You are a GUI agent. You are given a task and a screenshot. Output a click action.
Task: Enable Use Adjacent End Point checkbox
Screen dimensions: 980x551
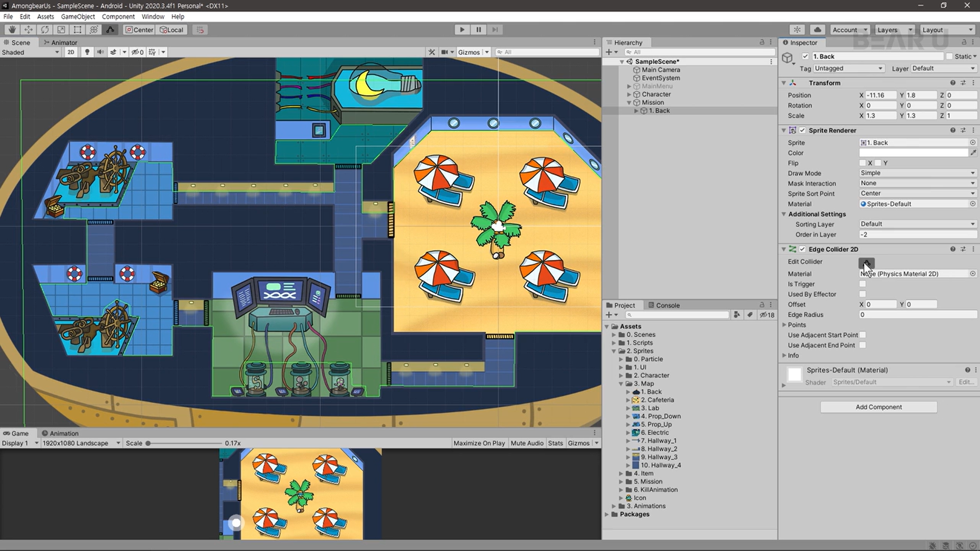point(863,345)
